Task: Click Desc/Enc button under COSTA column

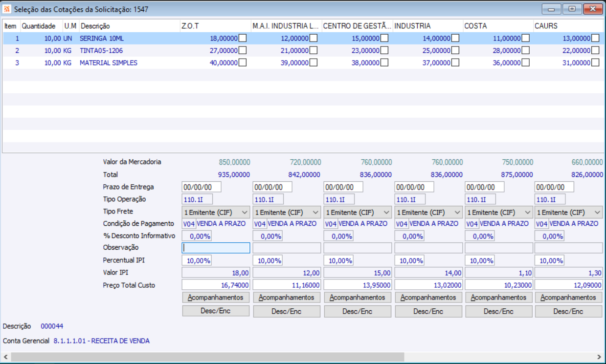Action: 499,312
